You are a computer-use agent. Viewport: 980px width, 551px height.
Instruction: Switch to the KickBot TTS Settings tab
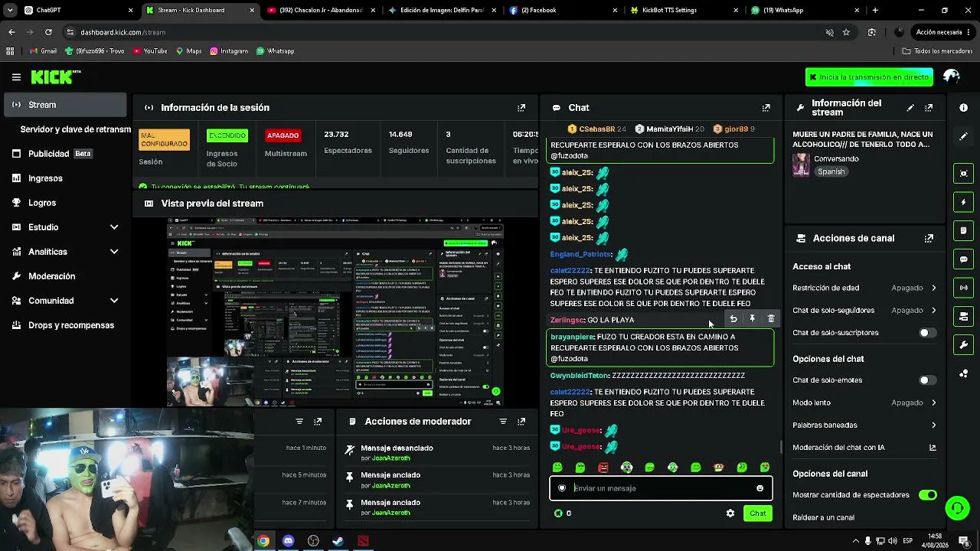(x=682, y=10)
